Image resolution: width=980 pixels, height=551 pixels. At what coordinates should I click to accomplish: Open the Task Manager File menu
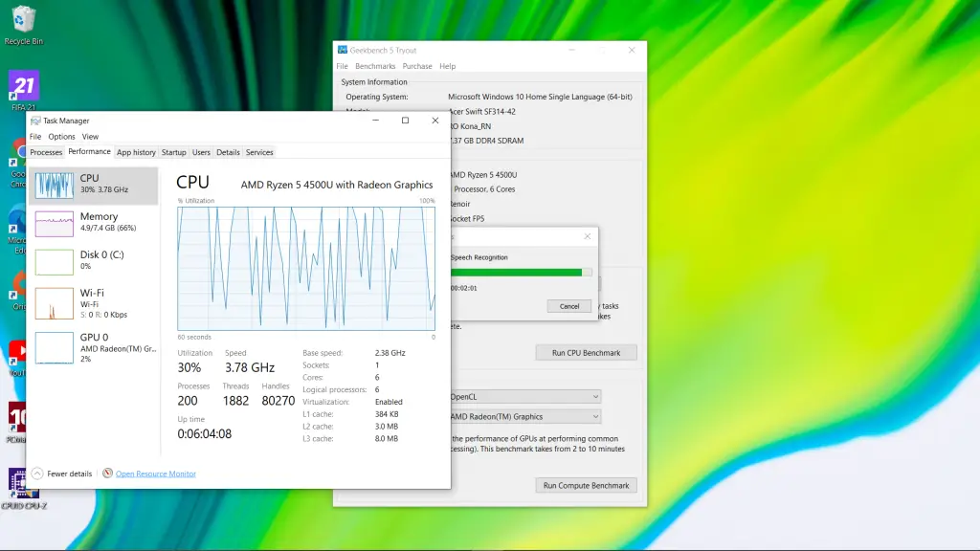[x=35, y=137]
